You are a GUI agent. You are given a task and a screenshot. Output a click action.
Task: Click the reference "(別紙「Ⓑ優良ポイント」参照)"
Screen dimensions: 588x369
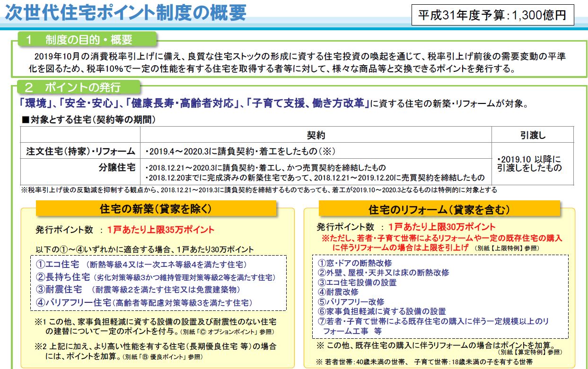click(162, 357)
